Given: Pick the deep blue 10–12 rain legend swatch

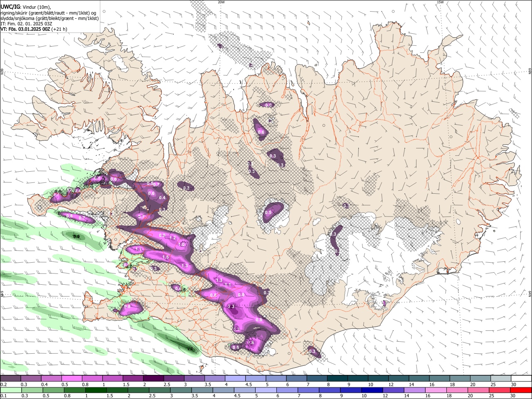Looking at the screenshot, I should tap(372, 390).
